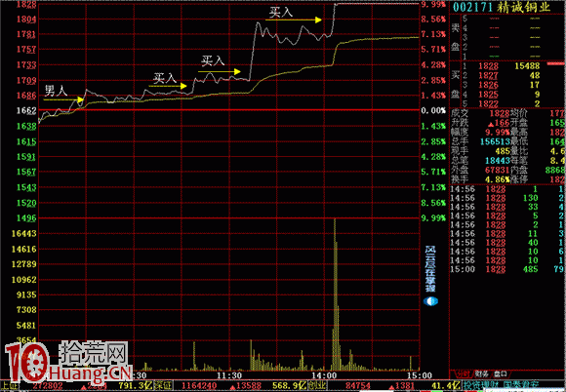Screen dimensions: 566x392
Task: Click the buy-one price 1828 with 15488 volume
Action: coord(488,66)
